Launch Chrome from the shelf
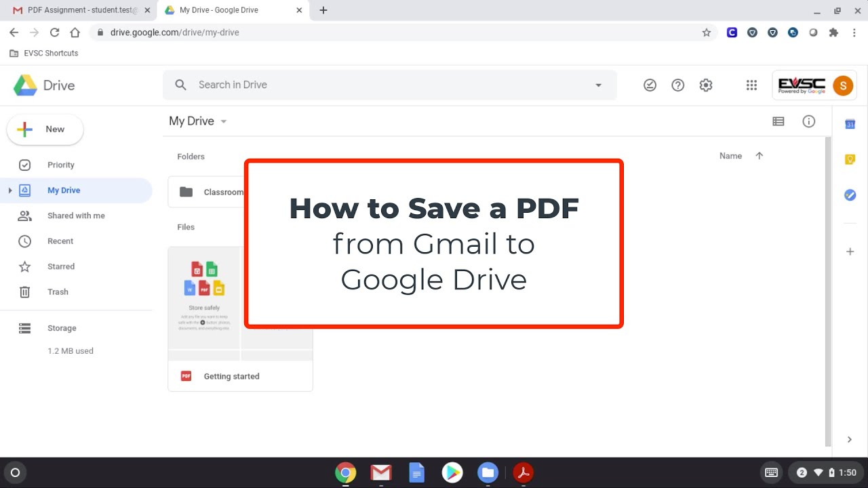This screenshot has width=868, height=488. (x=345, y=472)
